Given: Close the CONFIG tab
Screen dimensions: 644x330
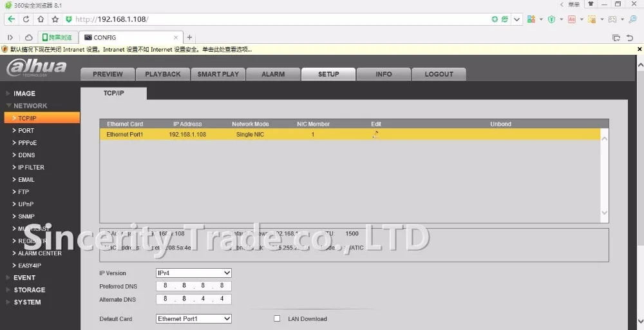Looking at the screenshot, I should point(176,37).
